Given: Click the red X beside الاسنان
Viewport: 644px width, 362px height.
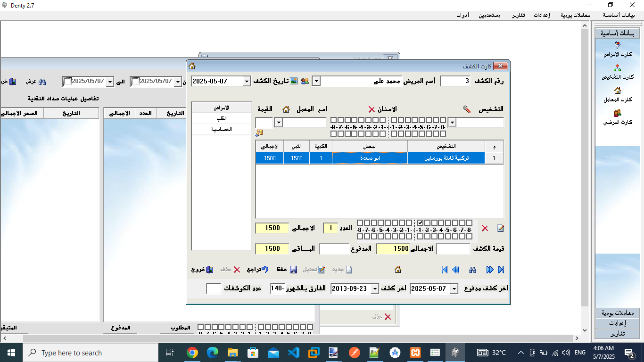Looking at the screenshot, I should click(x=372, y=109).
